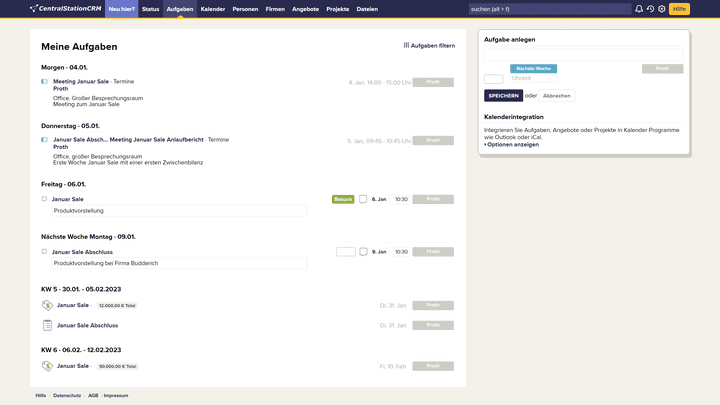Click the 12.000,00 € deal icon
720x405 pixels.
coord(47,305)
